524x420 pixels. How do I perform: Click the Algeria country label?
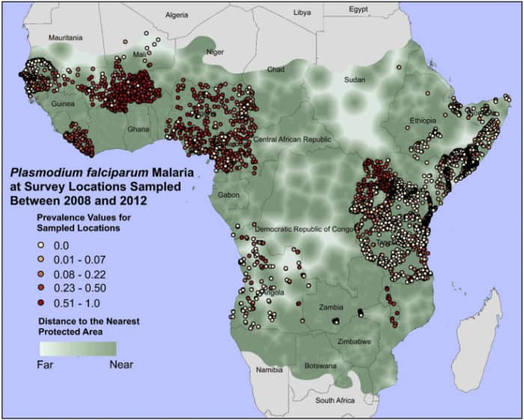[177, 15]
